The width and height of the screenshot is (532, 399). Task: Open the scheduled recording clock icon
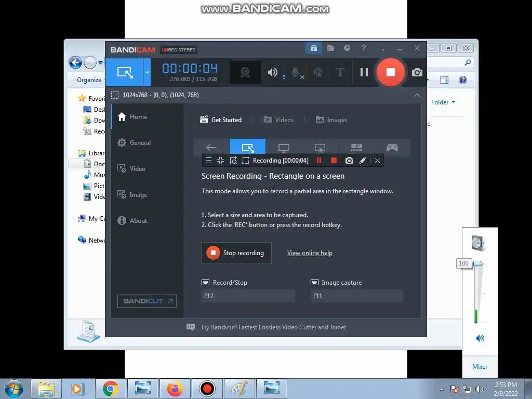click(x=347, y=48)
